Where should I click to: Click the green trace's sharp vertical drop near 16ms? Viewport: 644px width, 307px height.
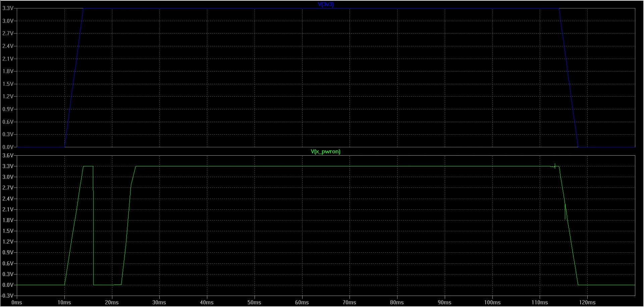(x=93, y=235)
